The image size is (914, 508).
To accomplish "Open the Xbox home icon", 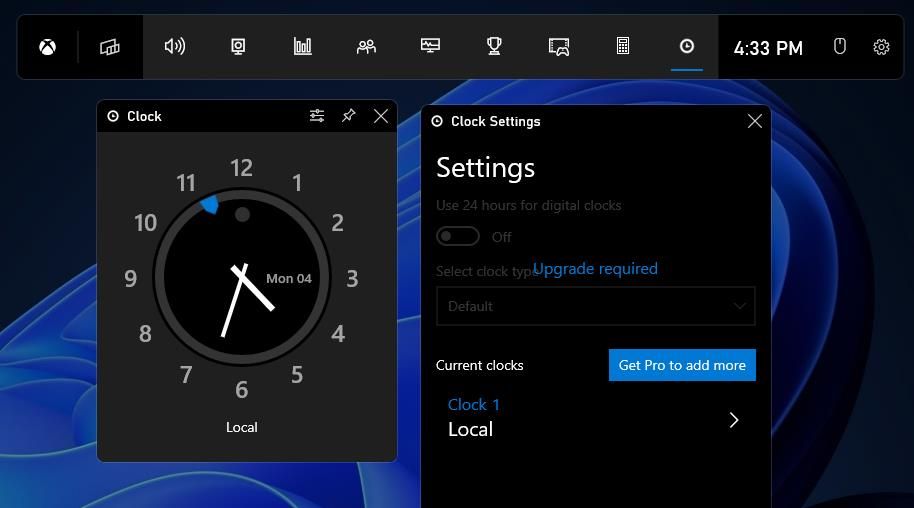I will [48, 47].
